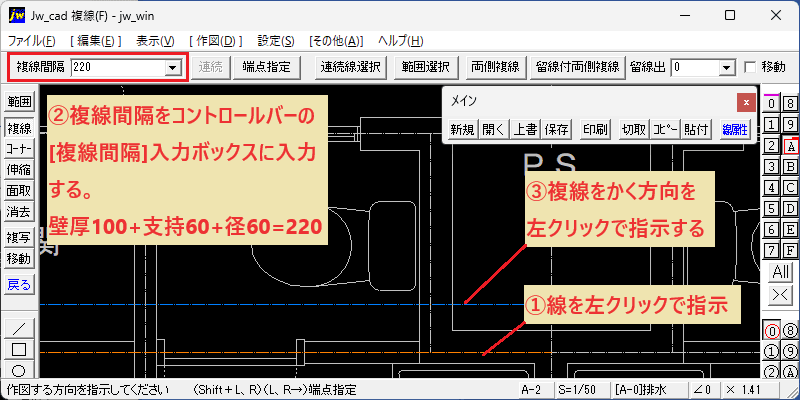Select the circle drawing tool icon
Viewport: 800px width, 400px height.
(19, 370)
